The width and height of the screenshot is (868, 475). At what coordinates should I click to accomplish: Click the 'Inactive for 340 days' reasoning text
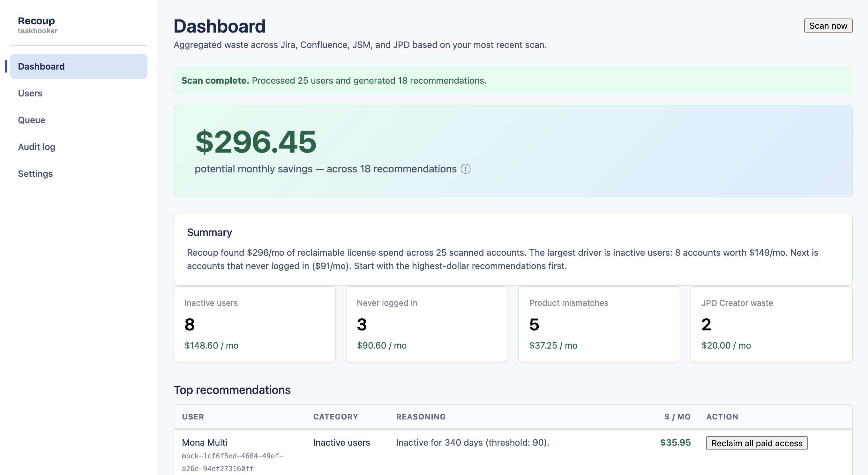472,443
